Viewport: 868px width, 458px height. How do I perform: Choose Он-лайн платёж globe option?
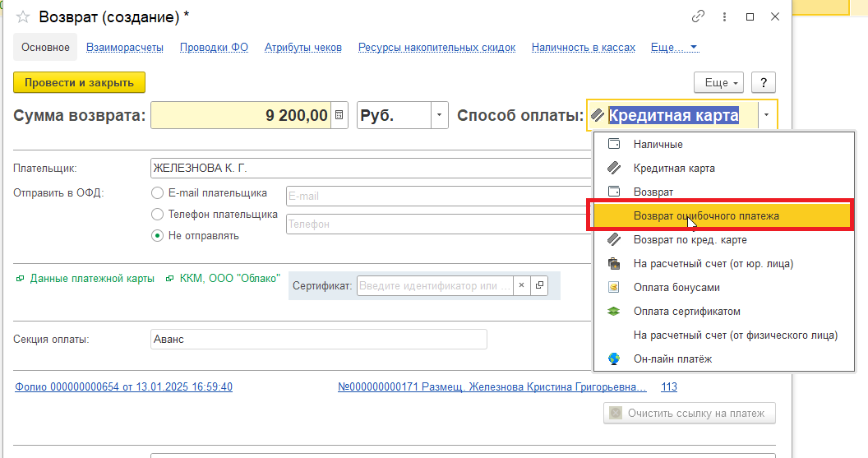[672, 359]
